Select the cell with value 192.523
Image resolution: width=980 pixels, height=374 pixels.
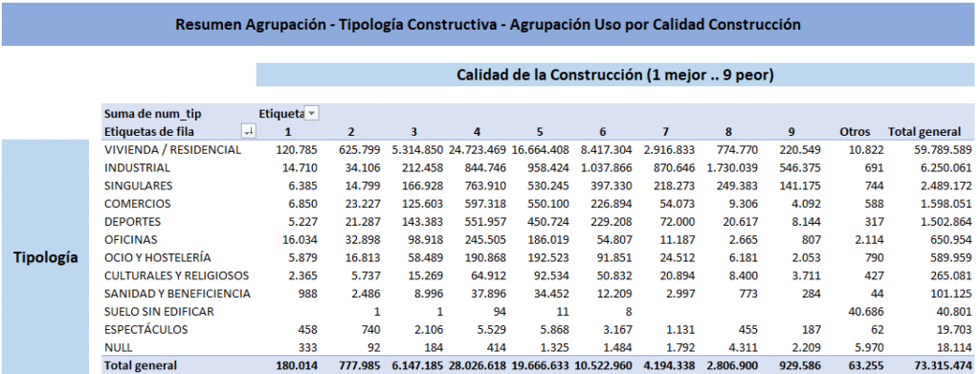tap(547, 258)
